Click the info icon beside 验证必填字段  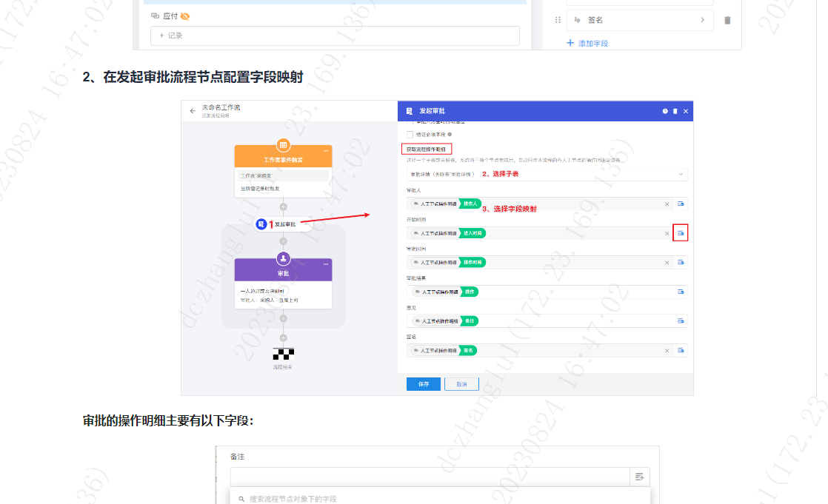(450, 135)
